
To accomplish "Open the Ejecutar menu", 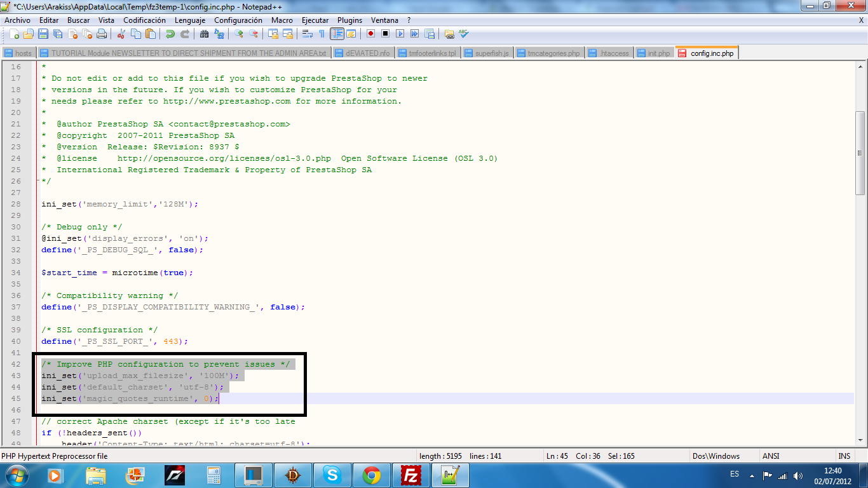I will point(315,20).
